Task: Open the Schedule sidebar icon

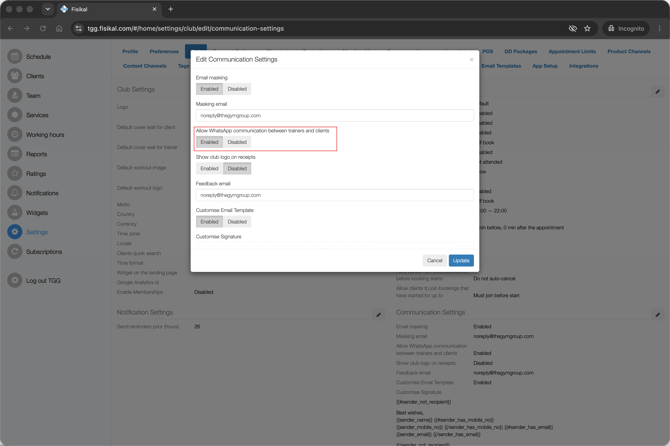Action: (15, 56)
